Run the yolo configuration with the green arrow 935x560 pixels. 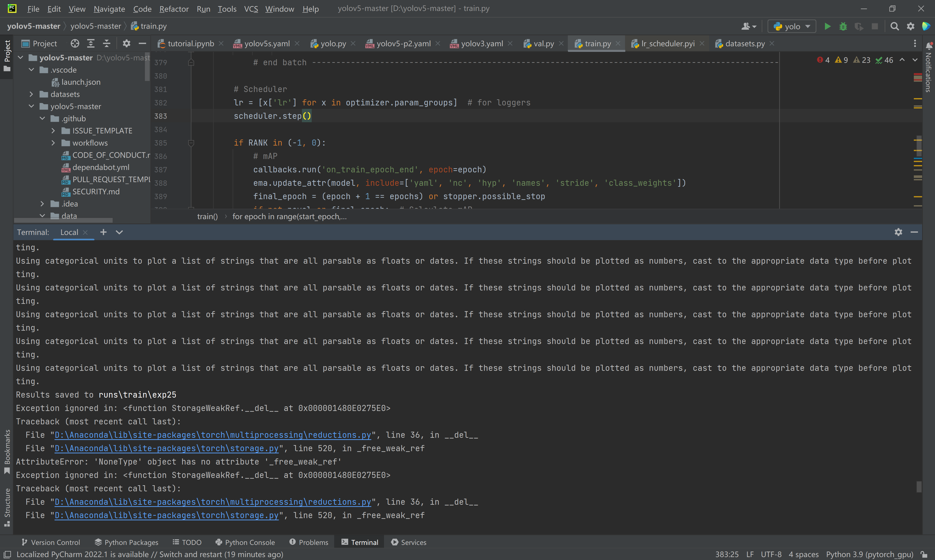(827, 26)
